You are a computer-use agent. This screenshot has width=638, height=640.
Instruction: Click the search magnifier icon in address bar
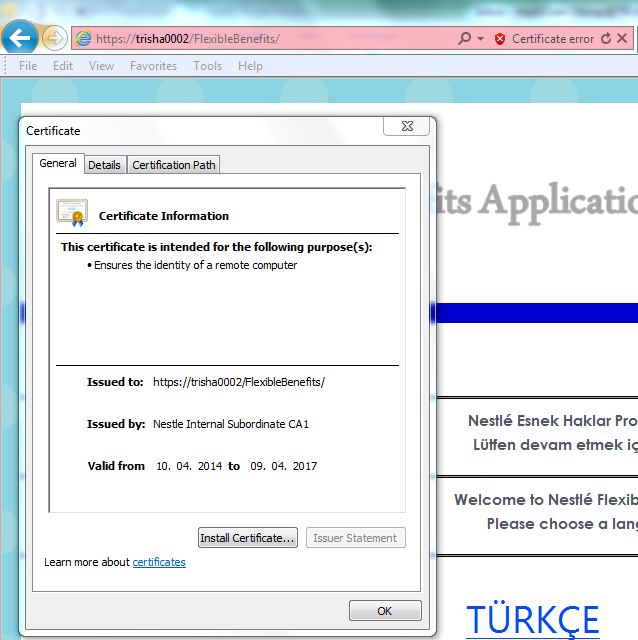click(x=465, y=38)
